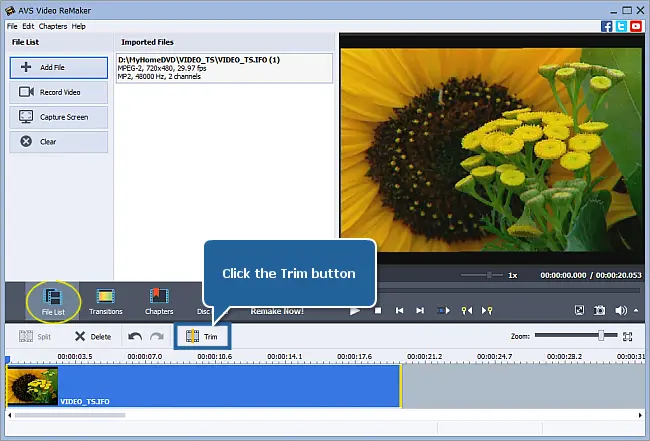Open the Edit menu

[x=28, y=26]
